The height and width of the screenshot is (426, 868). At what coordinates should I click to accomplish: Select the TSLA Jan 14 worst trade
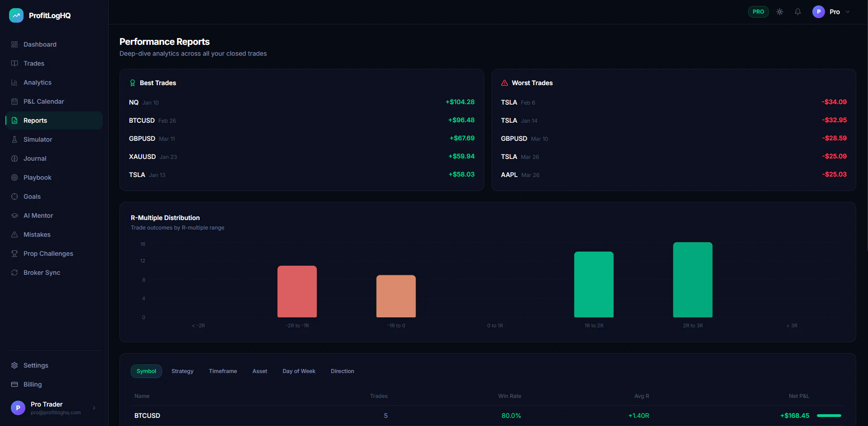click(x=674, y=120)
